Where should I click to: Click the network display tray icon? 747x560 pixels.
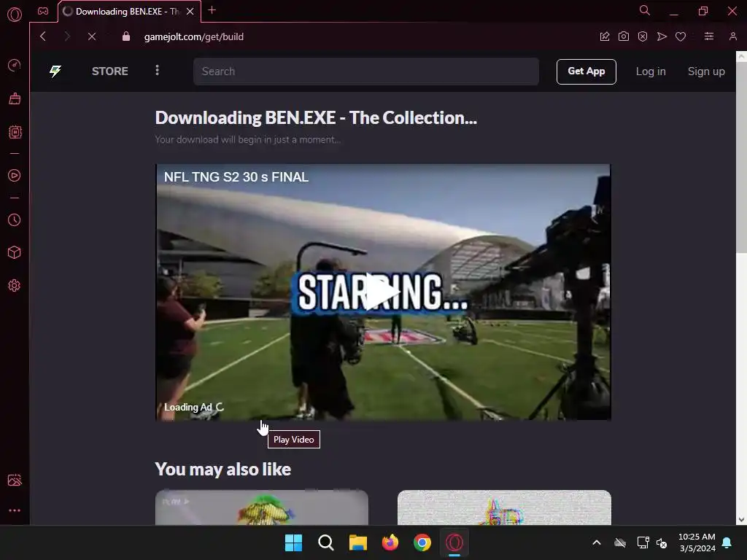(643, 542)
